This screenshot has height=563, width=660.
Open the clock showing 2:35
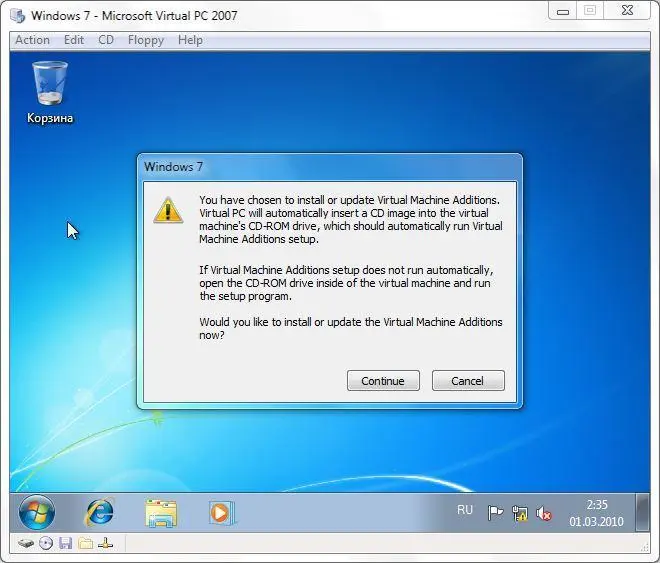pyautogui.click(x=595, y=513)
